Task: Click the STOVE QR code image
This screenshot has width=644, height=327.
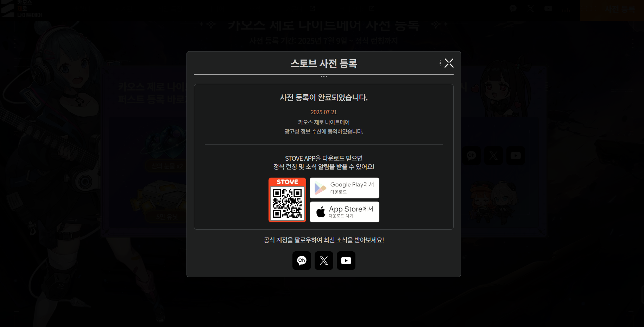Action: click(x=287, y=200)
